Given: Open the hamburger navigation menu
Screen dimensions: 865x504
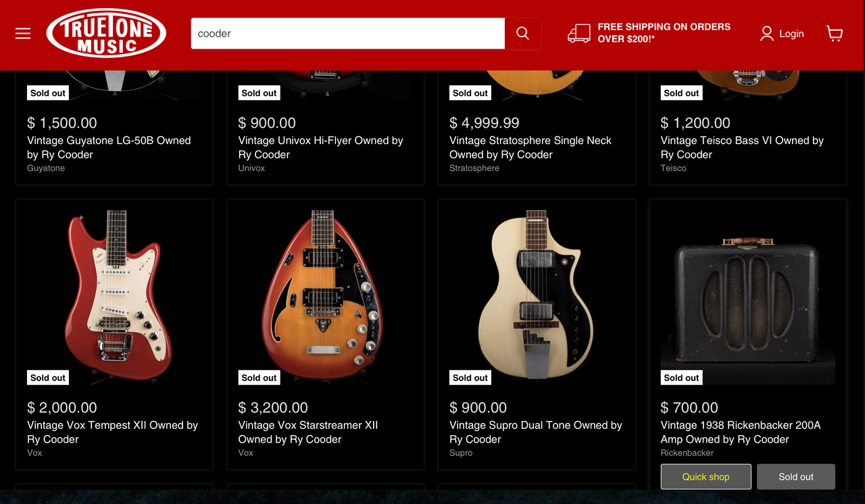Looking at the screenshot, I should pyautogui.click(x=23, y=33).
